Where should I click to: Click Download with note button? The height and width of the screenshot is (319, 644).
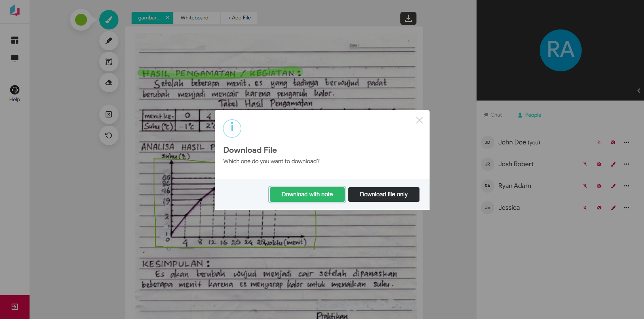click(307, 194)
